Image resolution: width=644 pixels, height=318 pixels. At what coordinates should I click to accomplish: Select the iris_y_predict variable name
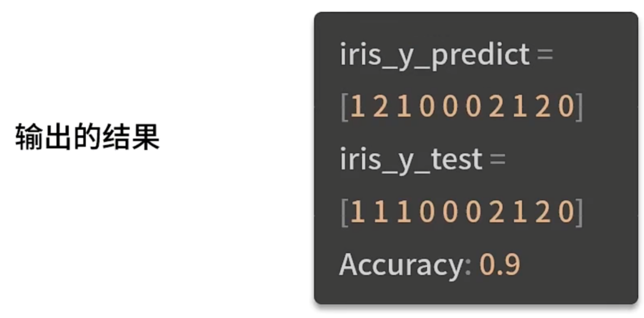[435, 55]
